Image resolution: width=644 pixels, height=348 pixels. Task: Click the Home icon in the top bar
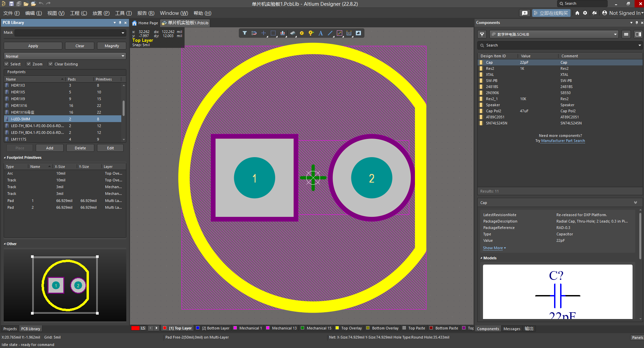577,13
